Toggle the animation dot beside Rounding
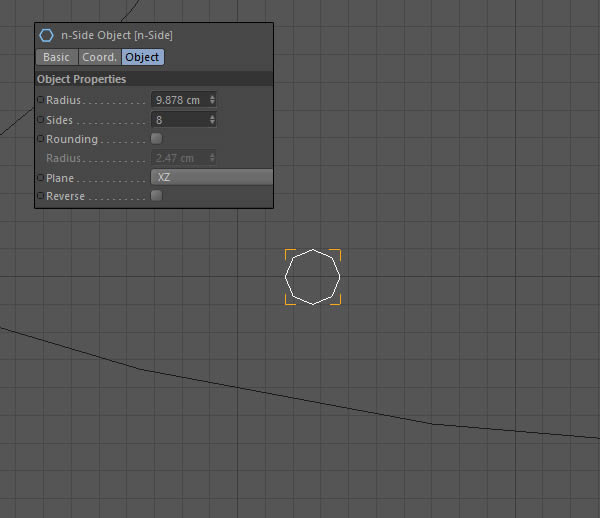The width and height of the screenshot is (600, 518). [x=41, y=138]
